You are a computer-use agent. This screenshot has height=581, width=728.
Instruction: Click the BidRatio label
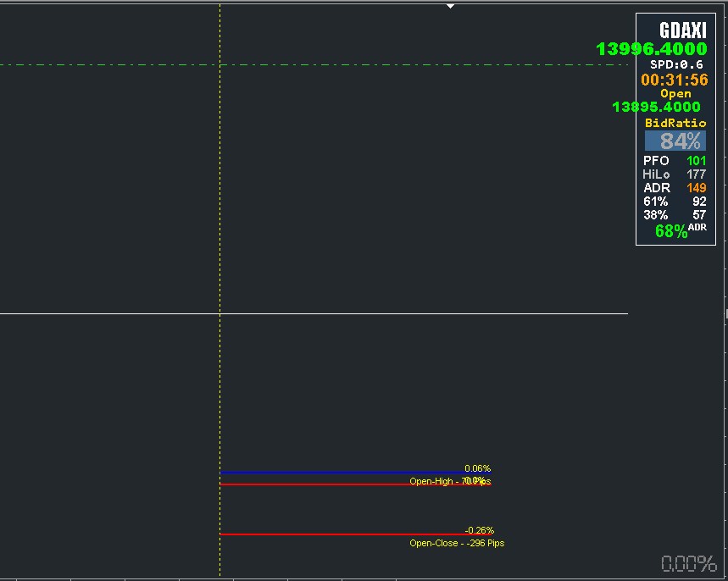pyautogui.click(x=675, y=123)
